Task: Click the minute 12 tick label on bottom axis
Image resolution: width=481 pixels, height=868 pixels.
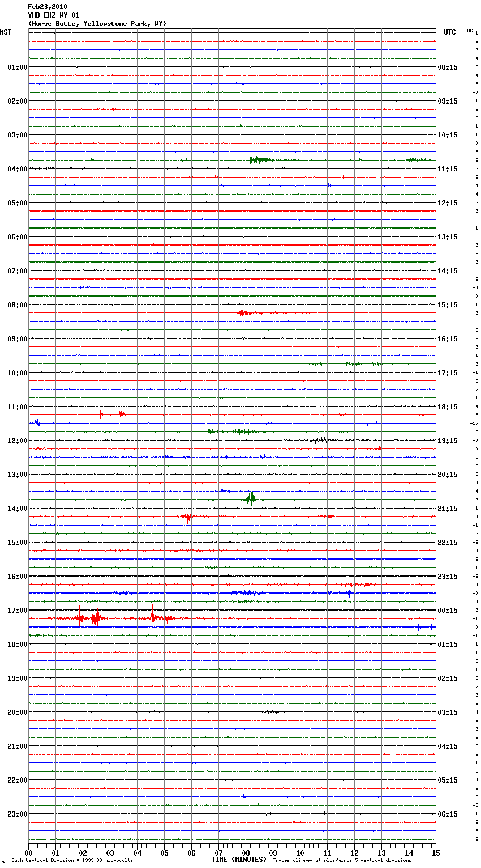Action: (354, 853)
